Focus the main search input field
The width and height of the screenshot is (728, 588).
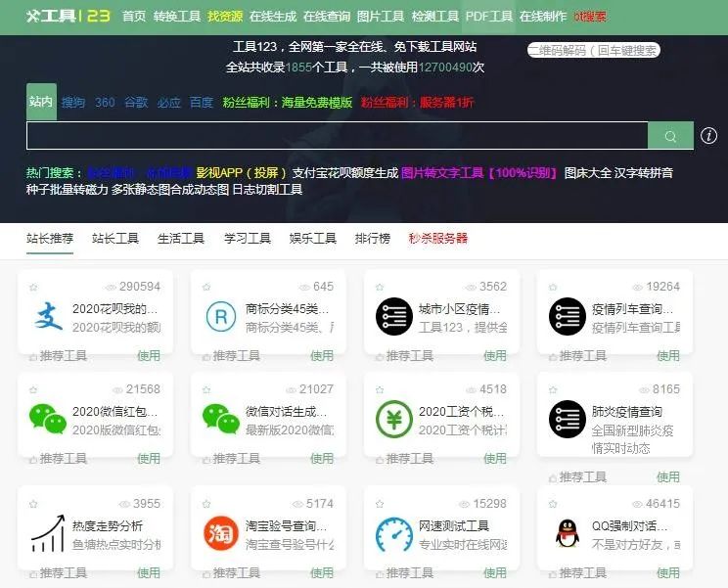(x=337, y=136)
